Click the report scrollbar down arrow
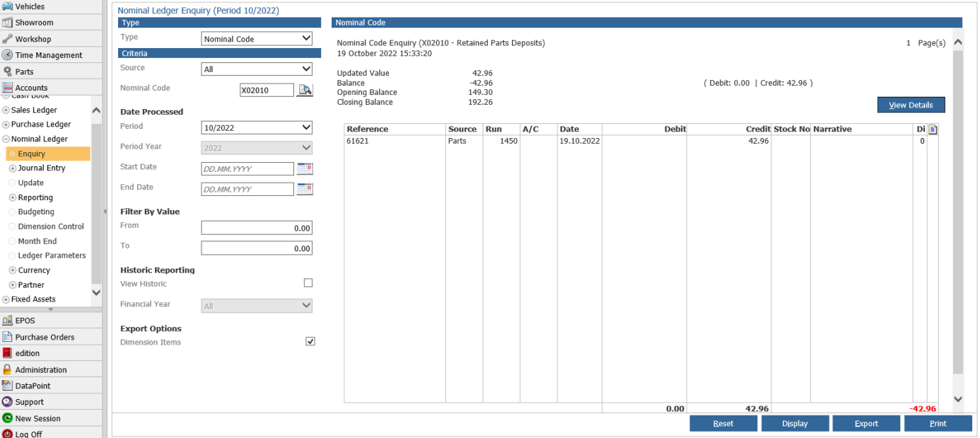The width and height of the screenshot is (980, 438). 958,399
